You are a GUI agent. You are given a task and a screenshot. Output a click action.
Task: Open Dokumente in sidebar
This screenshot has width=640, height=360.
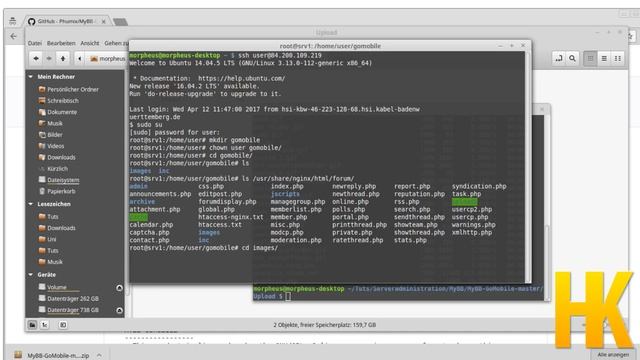tap(58, 112)
